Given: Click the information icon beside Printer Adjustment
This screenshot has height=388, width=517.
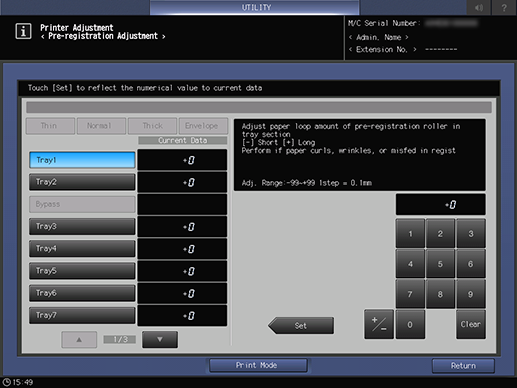Looking at the screenshot, I should [23, 31].
